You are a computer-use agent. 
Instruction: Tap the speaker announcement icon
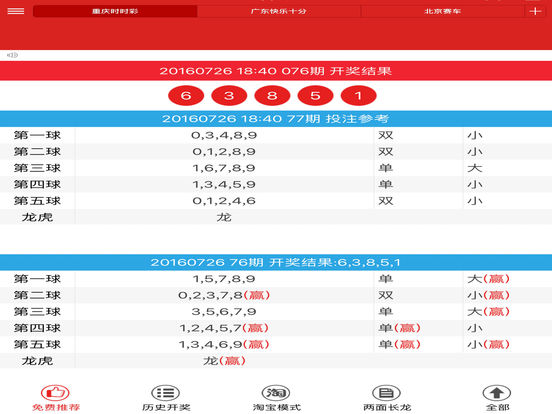click(12, 55)
